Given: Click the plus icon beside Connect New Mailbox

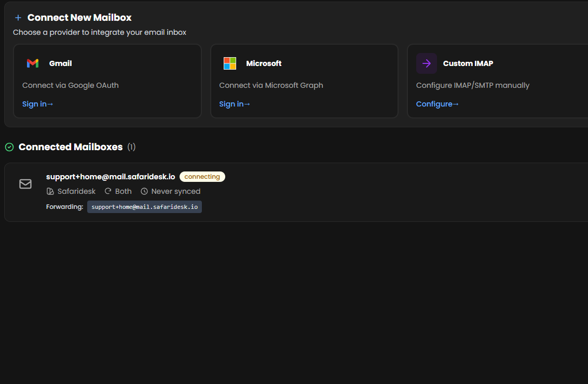Looking at the screenshot, I should point(18,17).
